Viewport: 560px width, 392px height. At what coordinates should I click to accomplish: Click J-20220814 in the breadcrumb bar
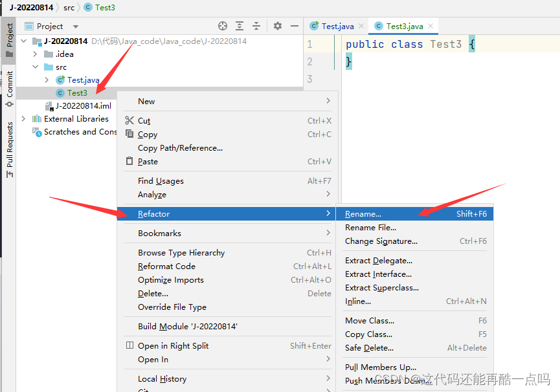pyautogui.click(x=31, y=8)
